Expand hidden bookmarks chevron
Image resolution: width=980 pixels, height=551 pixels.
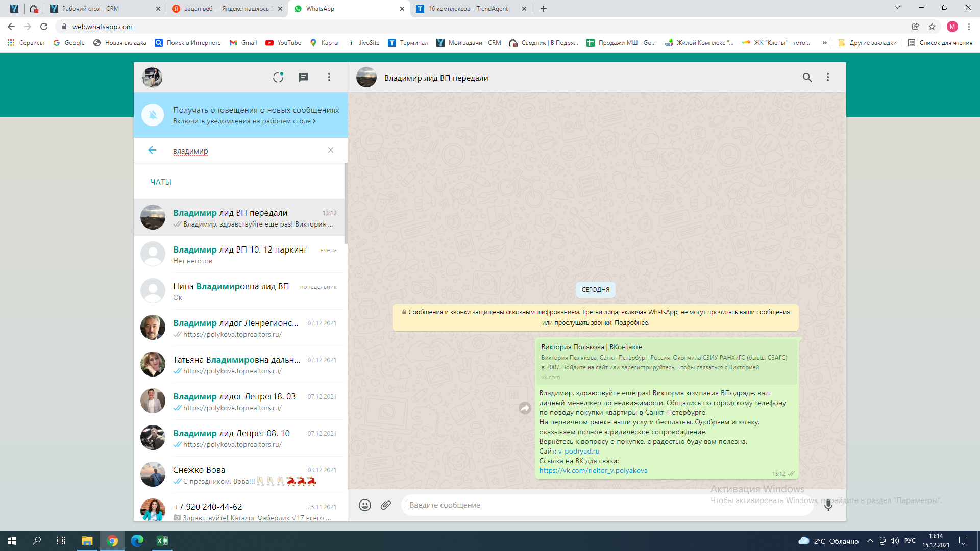click(x=824, y=43)
